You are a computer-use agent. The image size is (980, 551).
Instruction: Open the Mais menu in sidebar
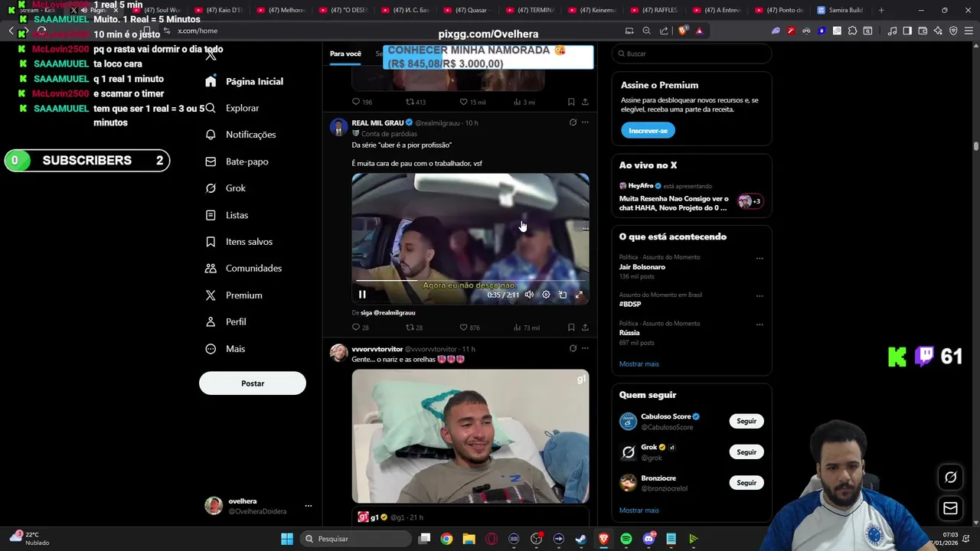point(225,349)
